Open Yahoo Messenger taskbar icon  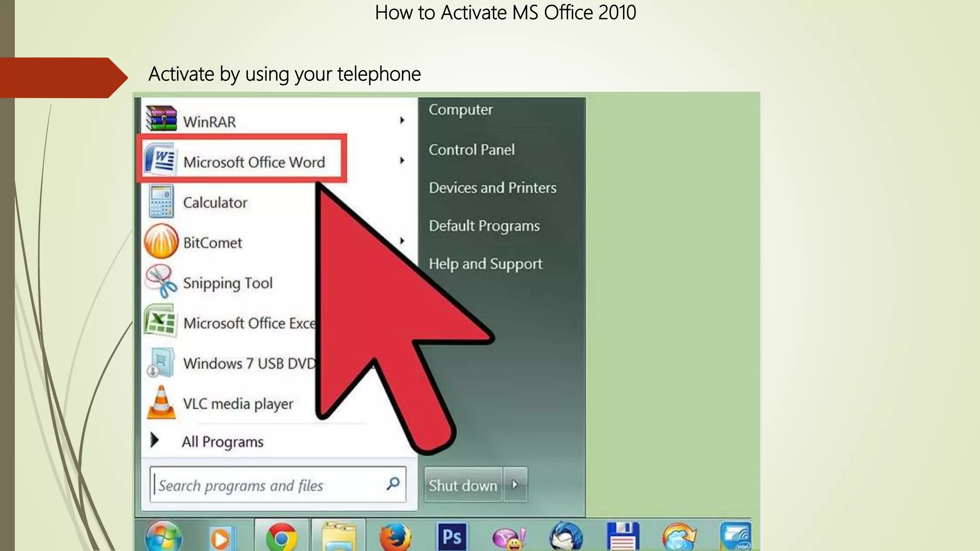point(509,539)
